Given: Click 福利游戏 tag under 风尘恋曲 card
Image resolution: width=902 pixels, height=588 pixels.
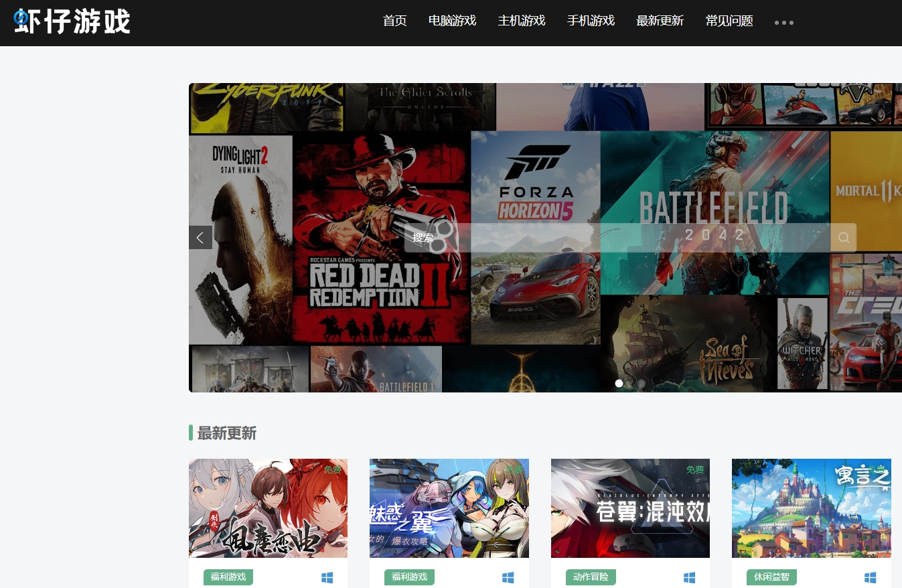Looking at the screenshot, I should click(228, 577).
